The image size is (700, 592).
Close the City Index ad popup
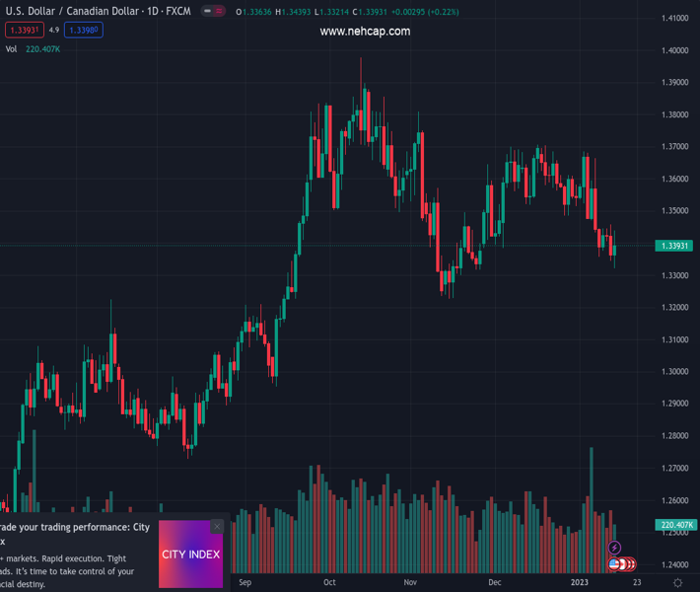(x=217, y=527)
